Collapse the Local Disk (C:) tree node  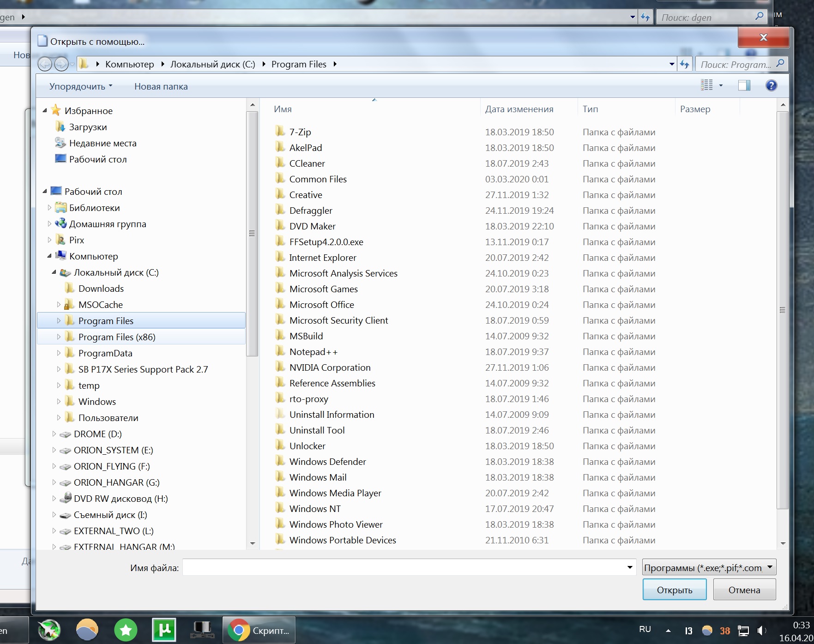click(x=54, y=272)
